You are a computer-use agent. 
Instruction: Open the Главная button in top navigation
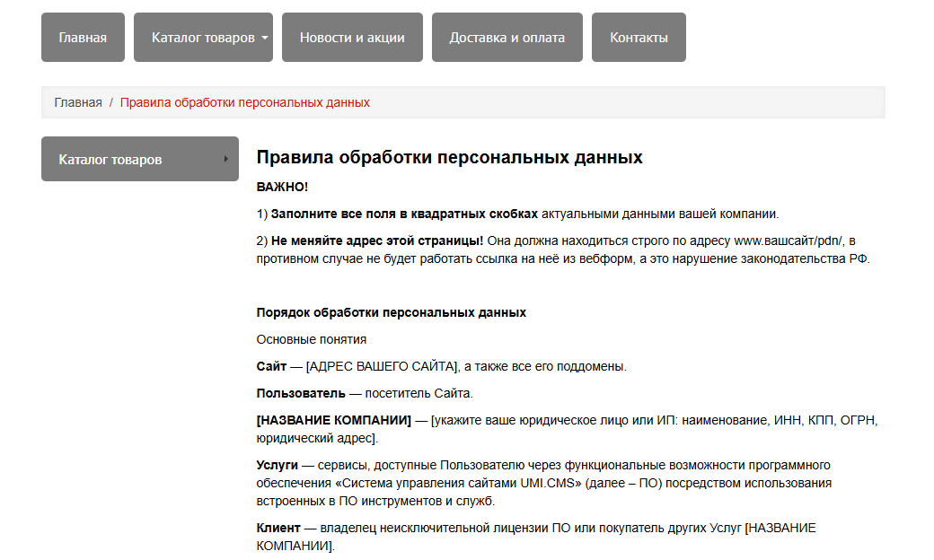coord(83,38)
